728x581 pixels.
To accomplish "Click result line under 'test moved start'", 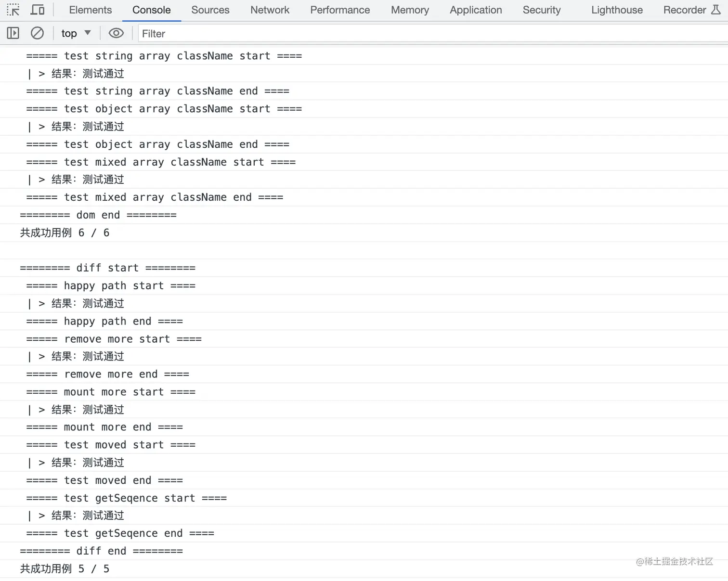I will tap(364, 463).
